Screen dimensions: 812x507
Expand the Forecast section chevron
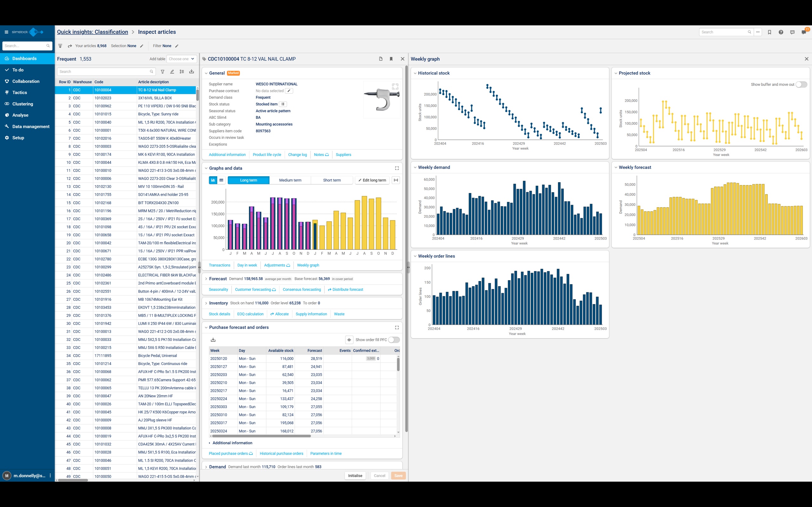[x=206, y=279]
